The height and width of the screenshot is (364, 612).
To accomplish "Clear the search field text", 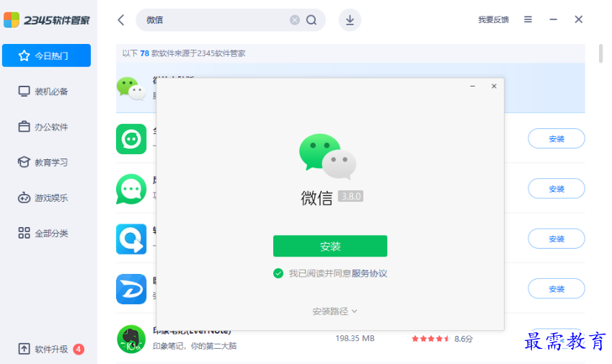I will click(295, 20).
